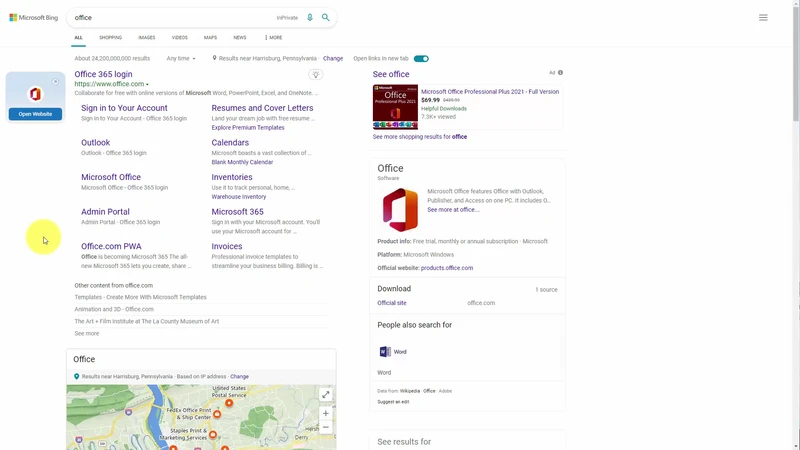This screenshot has width=800, height=450.
Task: Select the ALL tab
Action: click(78, 38)
